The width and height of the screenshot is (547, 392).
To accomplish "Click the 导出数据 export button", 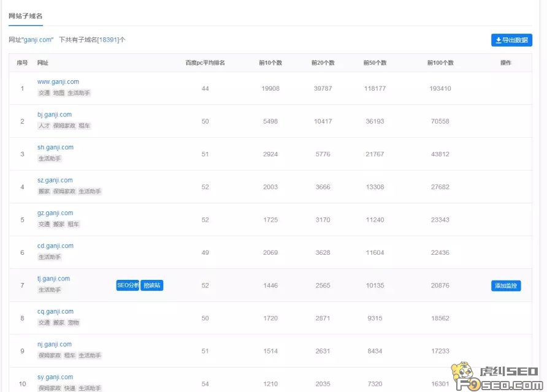I will 511,39.
